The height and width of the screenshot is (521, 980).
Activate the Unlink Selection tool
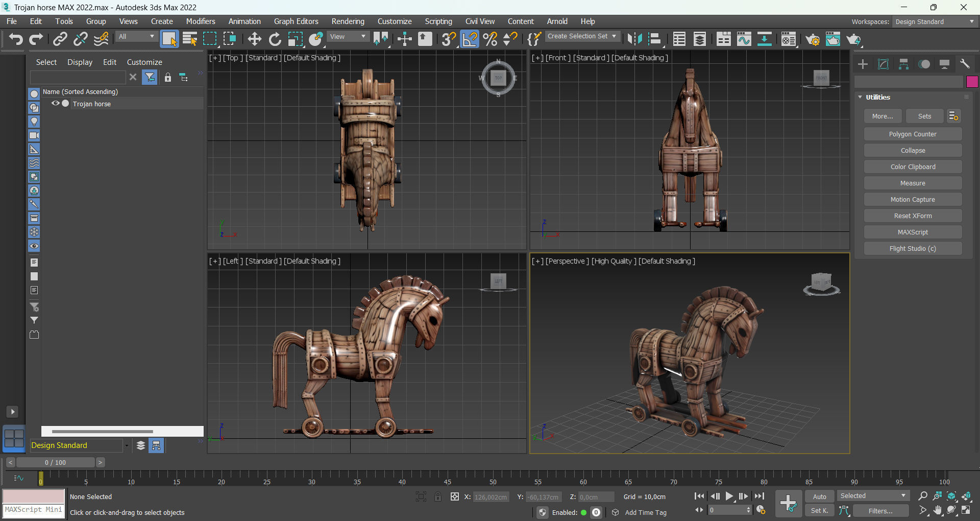[x=81, y=39]
